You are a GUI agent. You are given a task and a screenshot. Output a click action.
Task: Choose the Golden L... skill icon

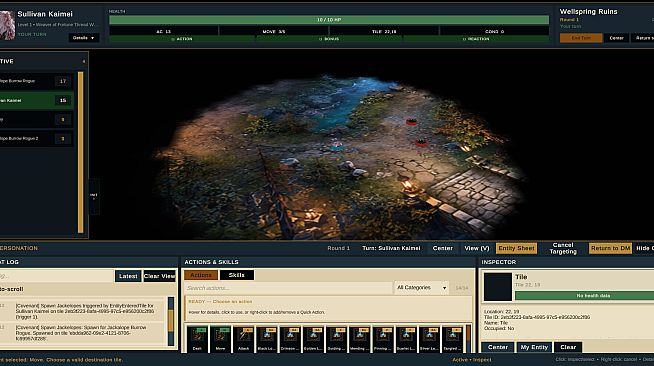click(313, 339)
